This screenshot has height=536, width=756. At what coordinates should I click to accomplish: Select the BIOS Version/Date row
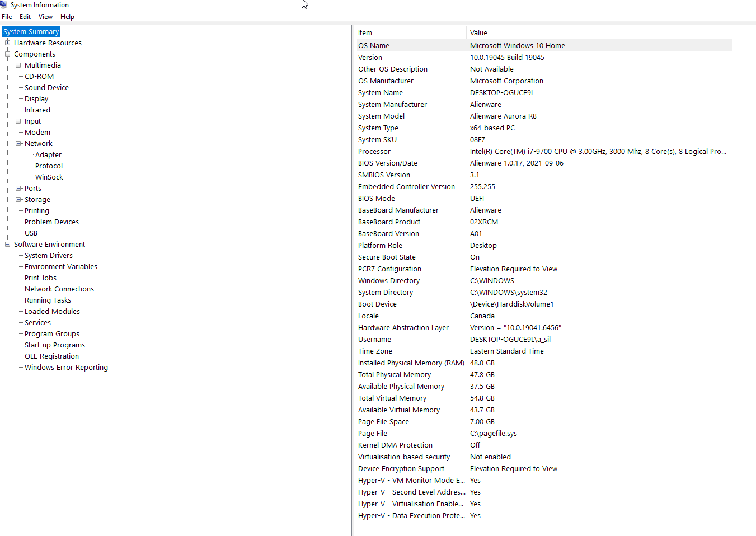[x=543, y=163]
